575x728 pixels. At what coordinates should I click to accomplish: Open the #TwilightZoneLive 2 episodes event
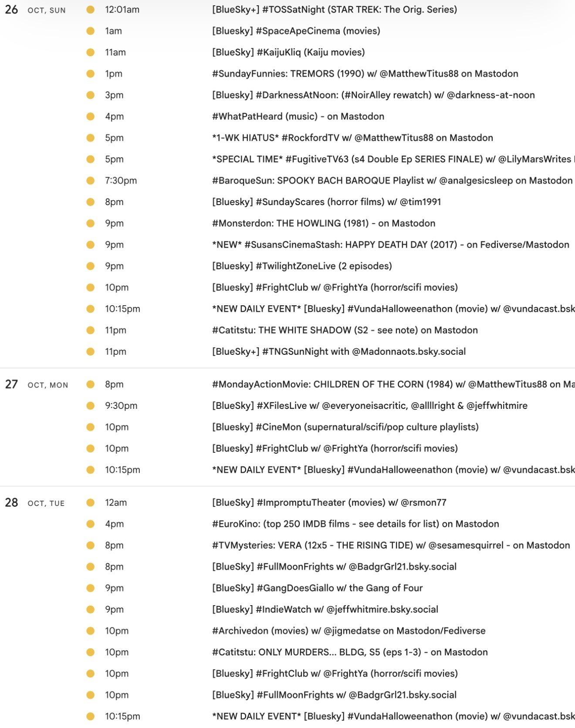301,266
